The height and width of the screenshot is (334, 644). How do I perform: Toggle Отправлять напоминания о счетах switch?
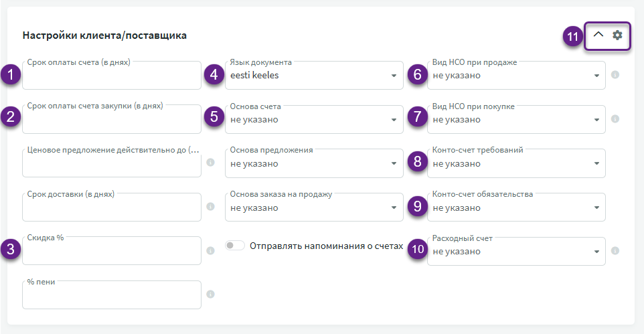(x=235, y=246)
